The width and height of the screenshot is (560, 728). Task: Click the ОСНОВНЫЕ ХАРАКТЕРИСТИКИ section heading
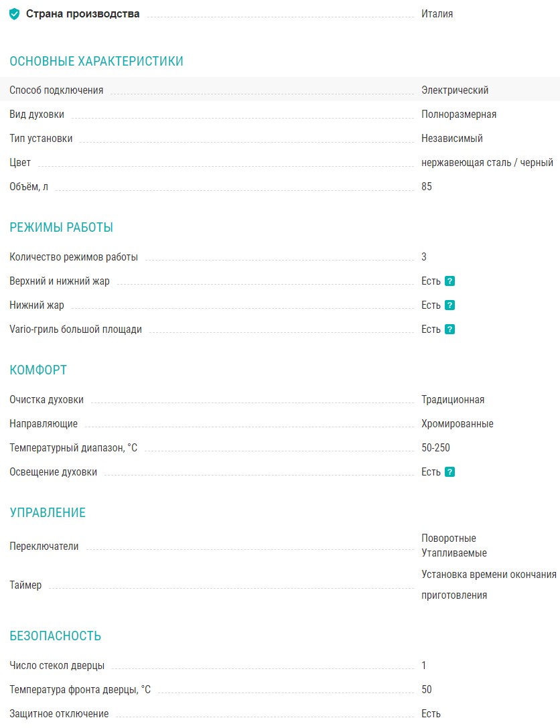point(96,62)
